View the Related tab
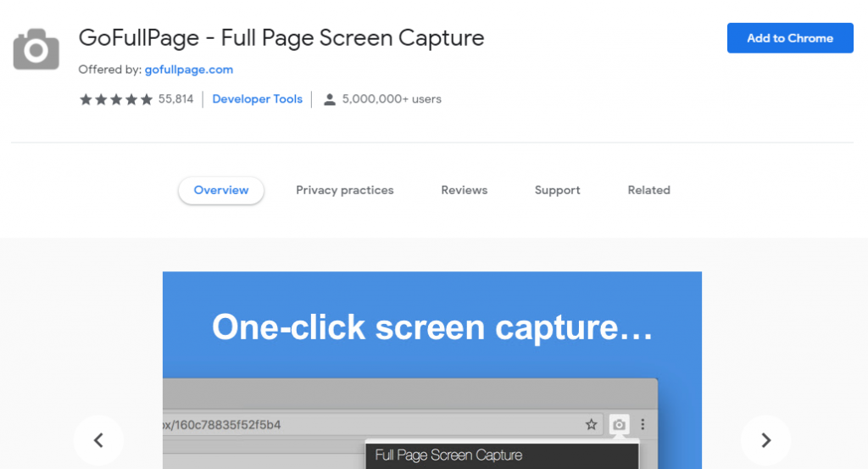 [648, 190]
